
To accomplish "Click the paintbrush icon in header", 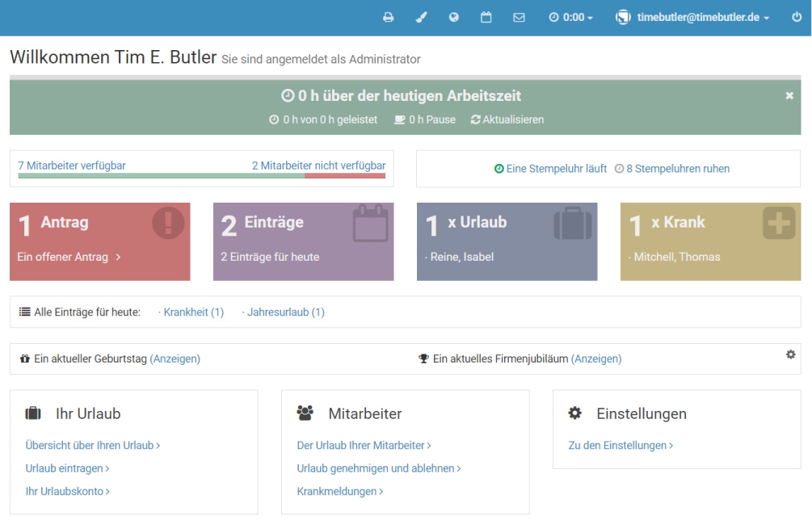I will [421, 17].
